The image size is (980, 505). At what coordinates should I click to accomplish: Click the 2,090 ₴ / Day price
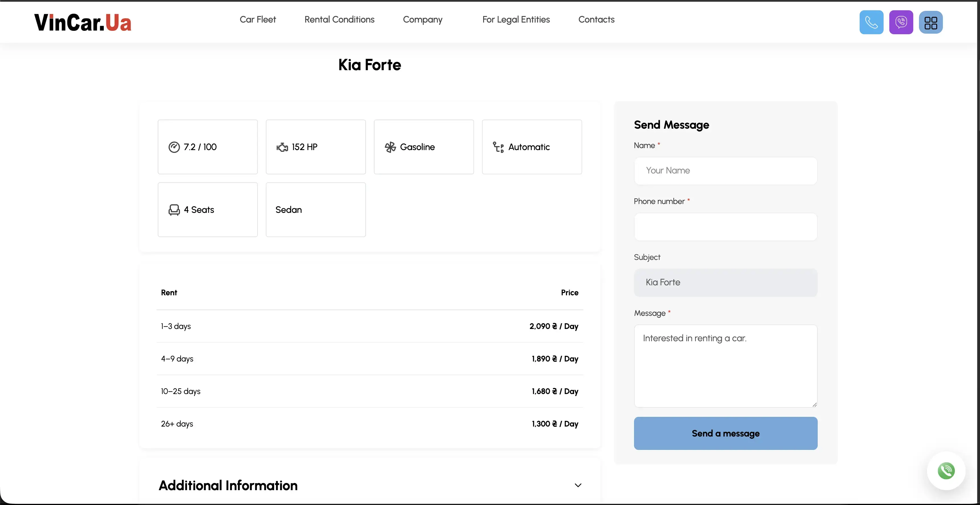554,326
